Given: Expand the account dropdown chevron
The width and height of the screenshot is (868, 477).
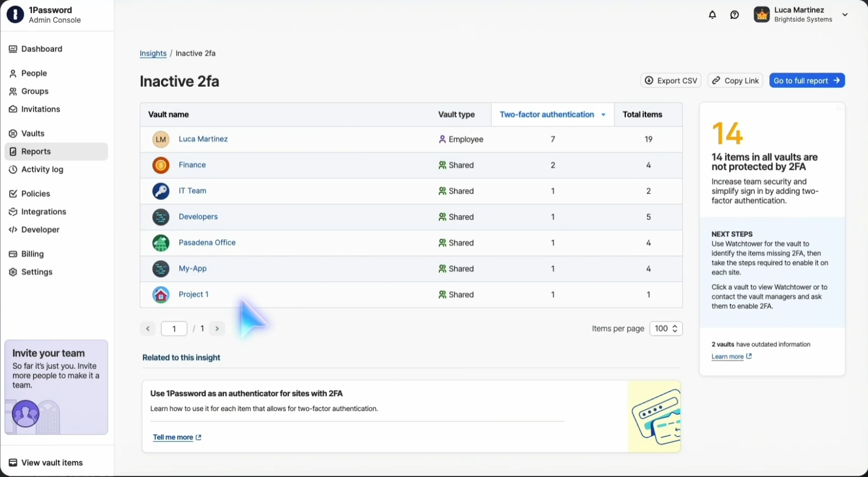Looking at the screenshot, I should (845, 15).
